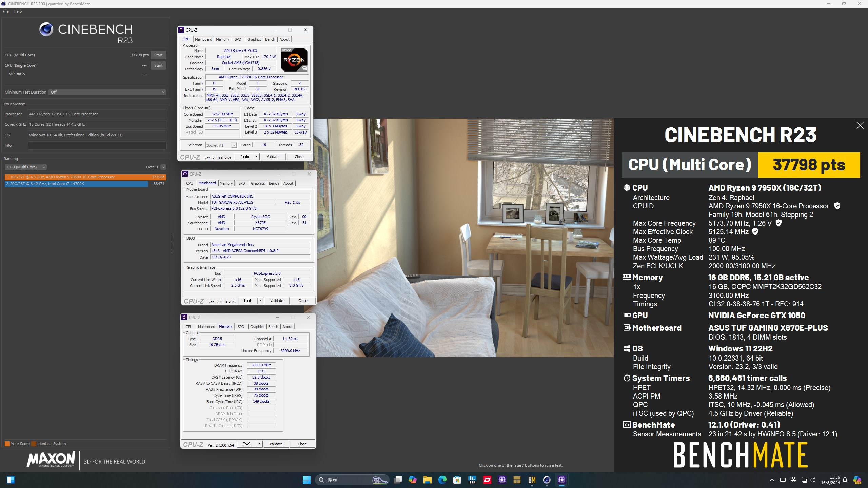Open the notification bell

click(845, 480)
